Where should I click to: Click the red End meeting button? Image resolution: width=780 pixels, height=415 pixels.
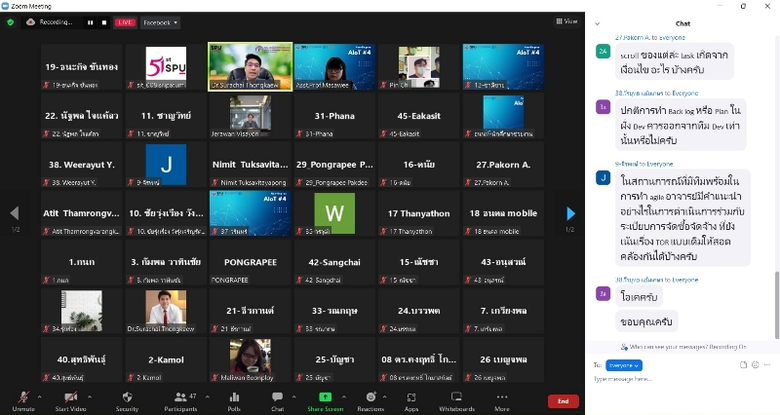coord(563,400)
